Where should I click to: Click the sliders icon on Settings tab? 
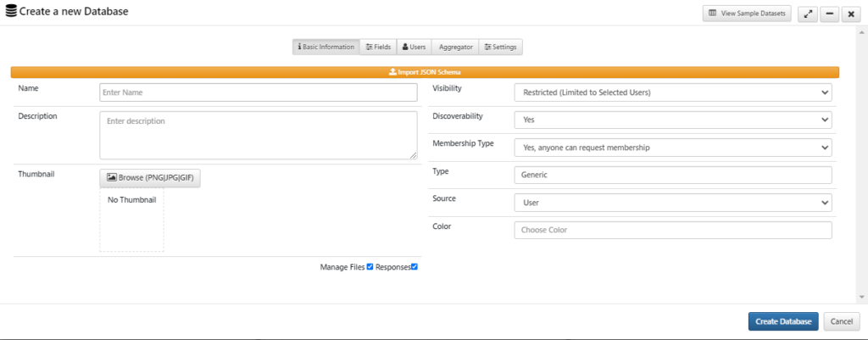pos(487,47)
